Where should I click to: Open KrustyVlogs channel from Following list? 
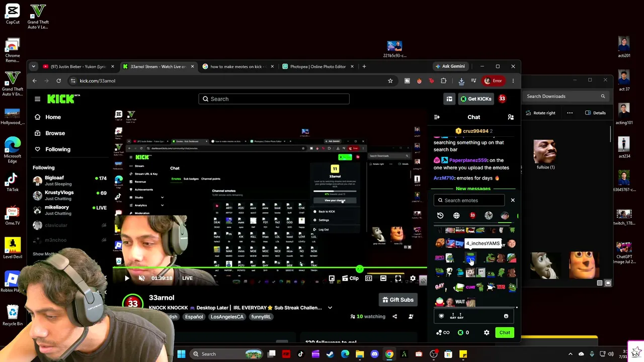pos(69,195)
